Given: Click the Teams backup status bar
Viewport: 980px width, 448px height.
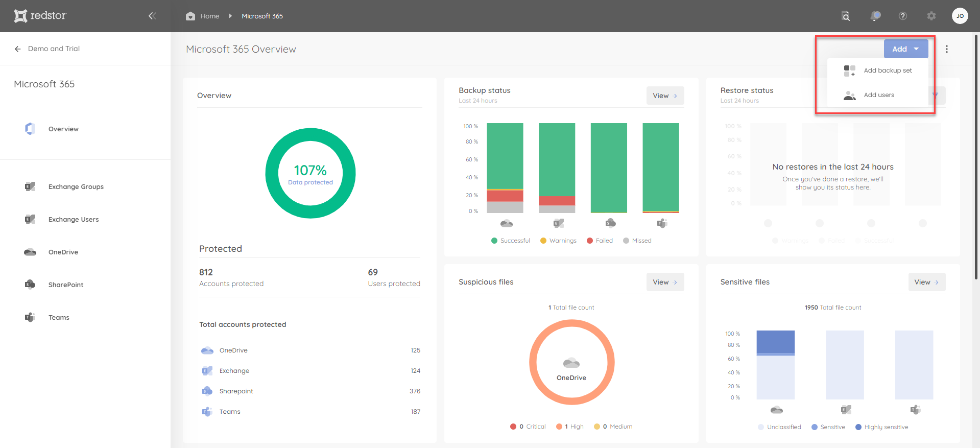Looking at the screenshot, I should (661, 168).
